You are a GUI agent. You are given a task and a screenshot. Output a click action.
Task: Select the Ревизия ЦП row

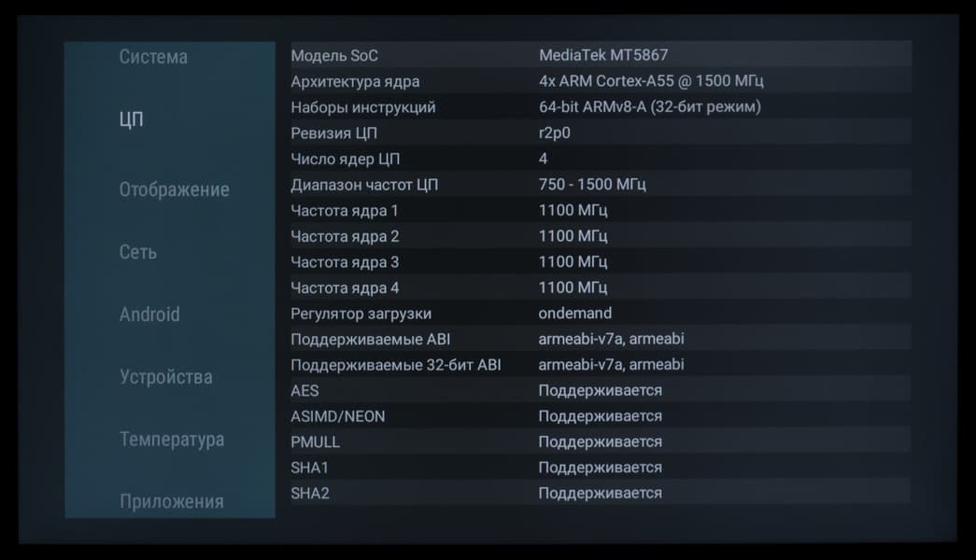(600, 133)
